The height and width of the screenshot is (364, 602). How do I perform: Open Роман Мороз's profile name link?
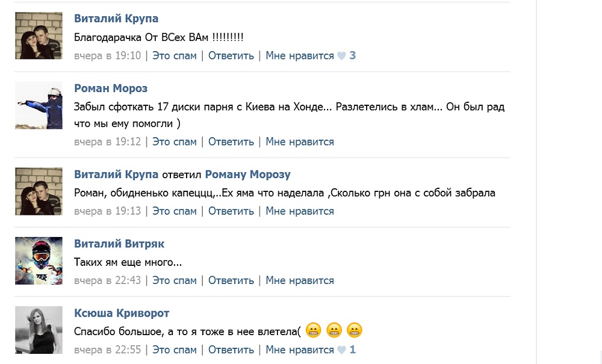point(111,88)
